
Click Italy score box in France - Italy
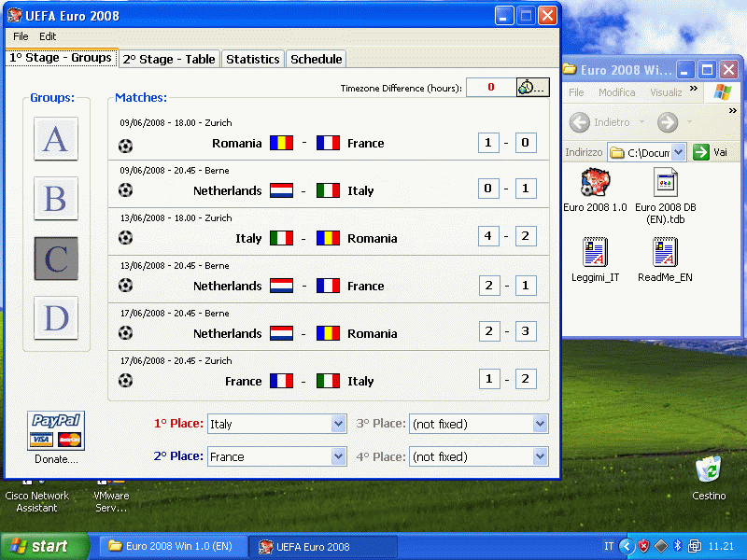(526, 379)
